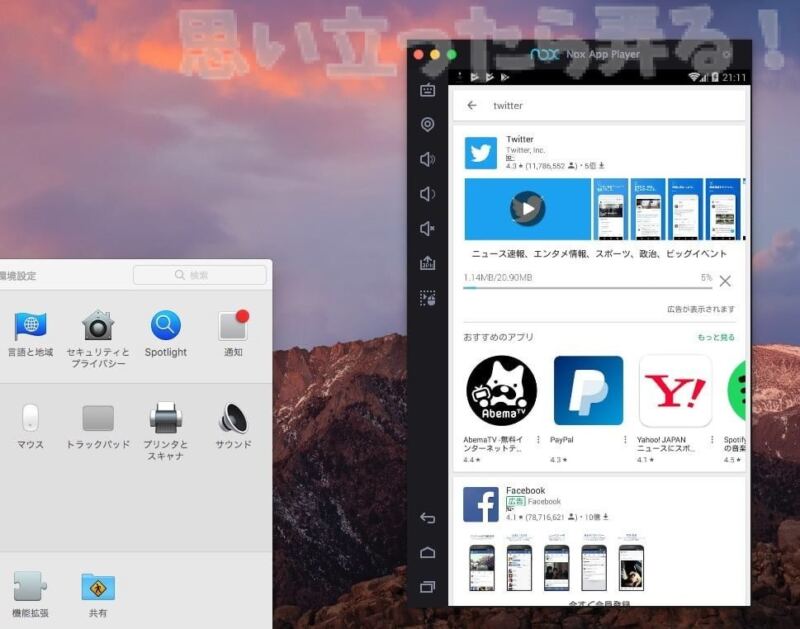The image size is (800, 629).
Task: Open the Yahoo! JAPAN app icon
Action: pos(675,391)
